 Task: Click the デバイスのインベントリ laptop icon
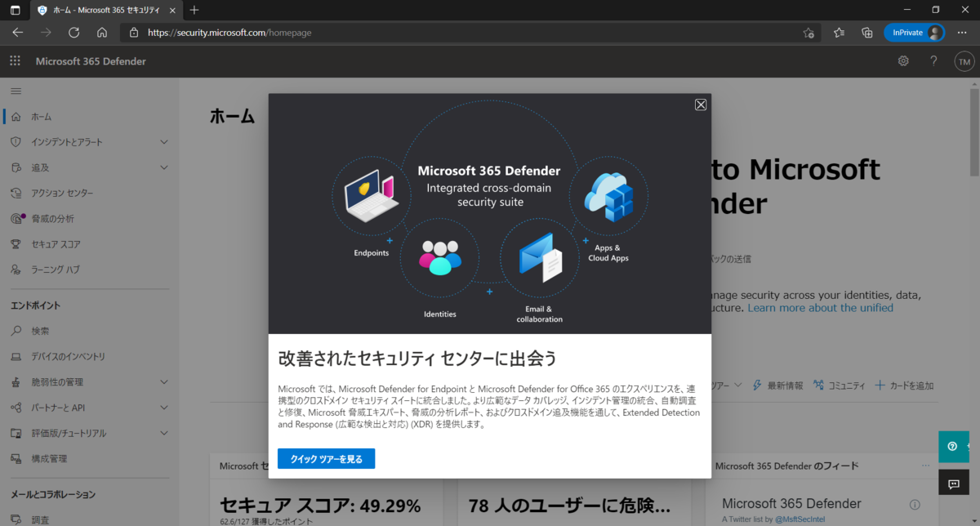click(x=16, y=356)
